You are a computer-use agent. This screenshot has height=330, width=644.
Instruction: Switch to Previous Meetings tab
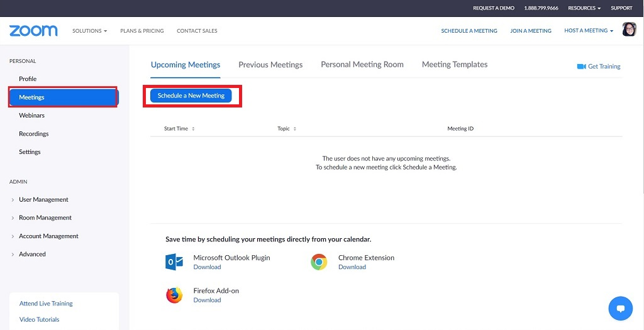tap(270, 65)
